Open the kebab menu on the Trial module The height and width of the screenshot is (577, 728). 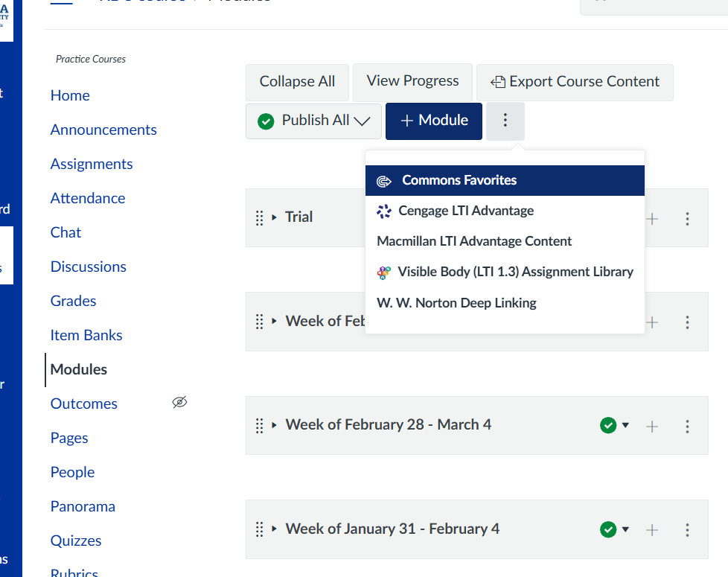tap(687, 218)
